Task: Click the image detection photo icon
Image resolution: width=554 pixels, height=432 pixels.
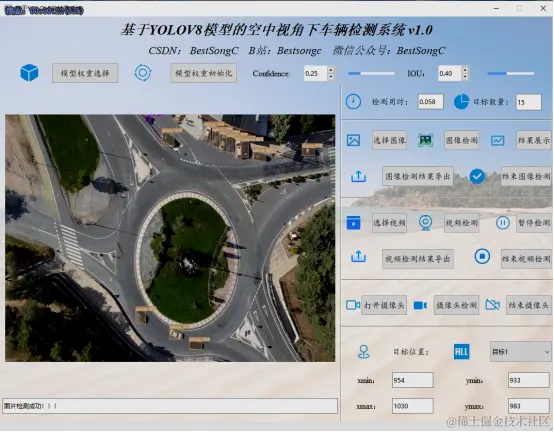Action: tap(425, 140)
